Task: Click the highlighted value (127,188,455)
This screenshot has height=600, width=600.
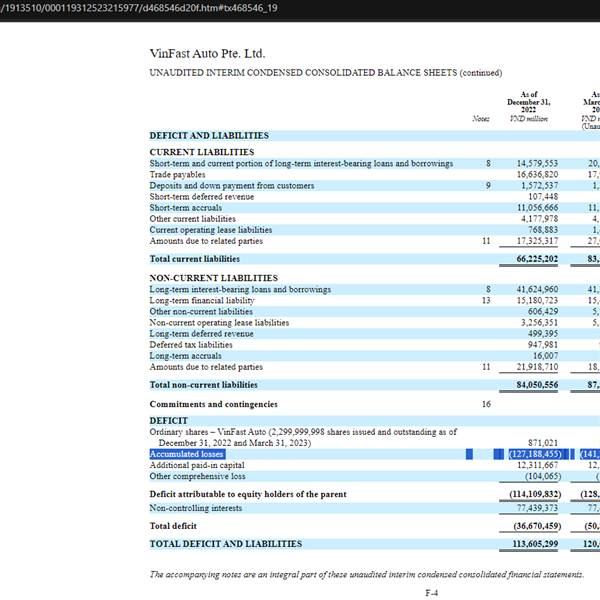Action: pyautogui.click(x=535, y=454)
